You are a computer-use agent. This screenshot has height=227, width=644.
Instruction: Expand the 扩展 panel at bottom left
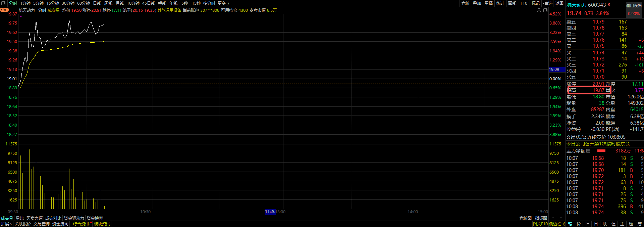click(x=6, y=224)
